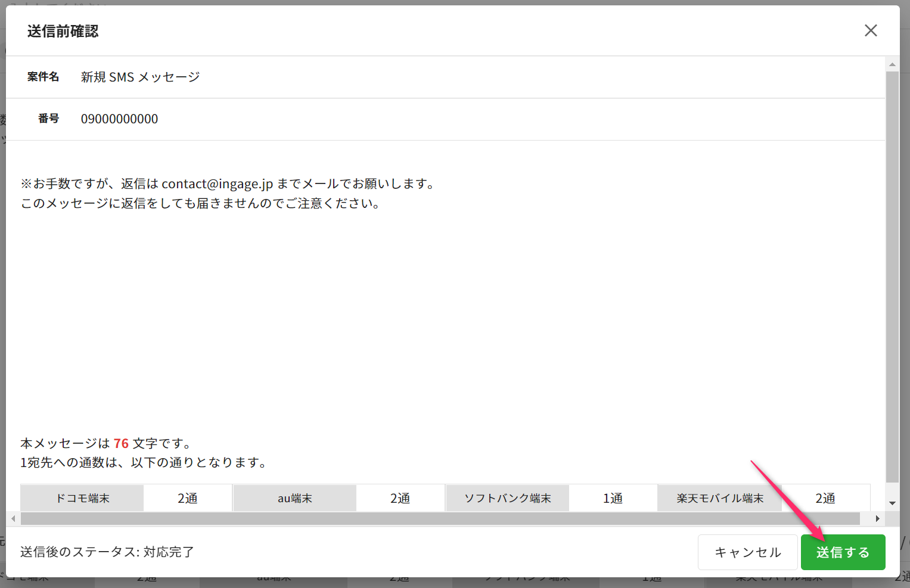Click the phone number 09000000000

tap(119, 119)
